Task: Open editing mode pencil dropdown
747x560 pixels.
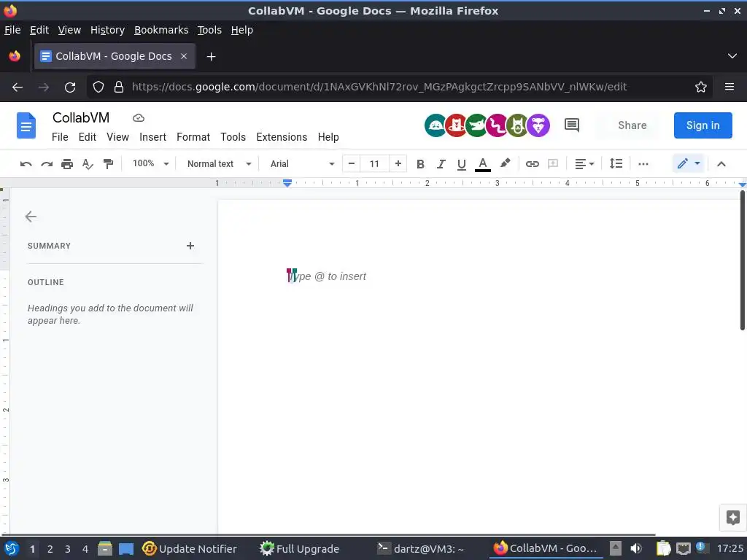Action: [x=689, y=163]
